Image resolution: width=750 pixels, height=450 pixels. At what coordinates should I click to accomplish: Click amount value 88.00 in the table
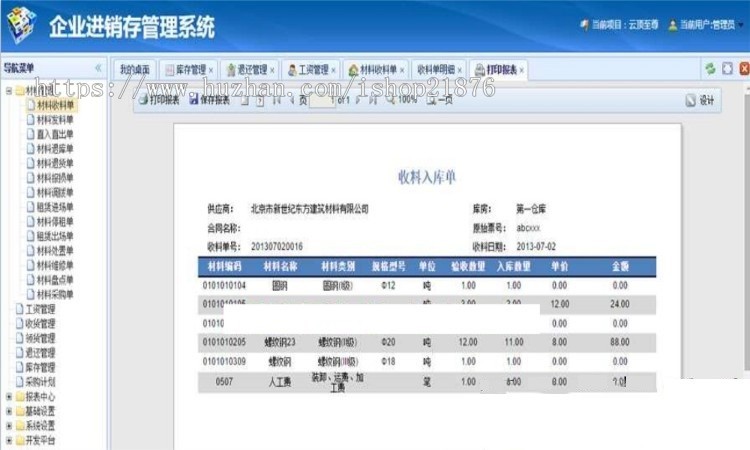[x=620, y=342]
